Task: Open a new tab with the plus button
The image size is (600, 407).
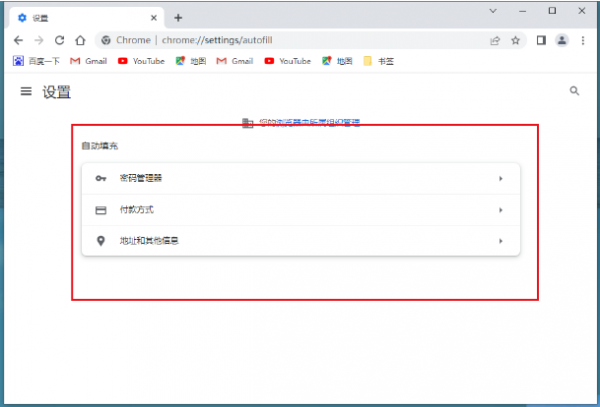Action: [x=178, y=18]
